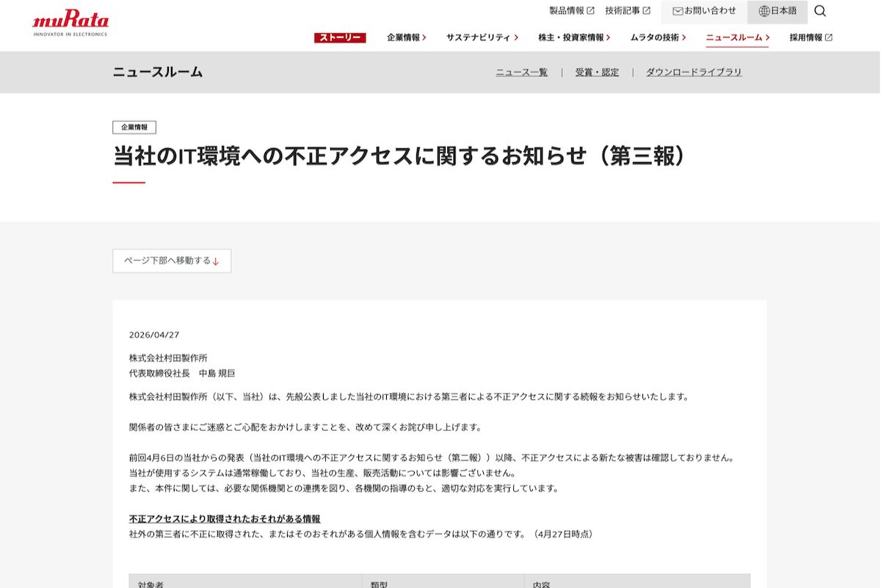Expand the 企業情報 menu
The height and width of the screenshot is (588, 881).
(x=407, y=37)
